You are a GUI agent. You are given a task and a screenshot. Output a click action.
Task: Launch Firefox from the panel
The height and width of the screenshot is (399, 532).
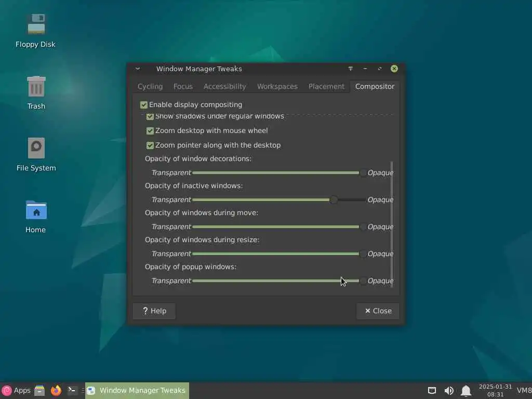[56, 391]
